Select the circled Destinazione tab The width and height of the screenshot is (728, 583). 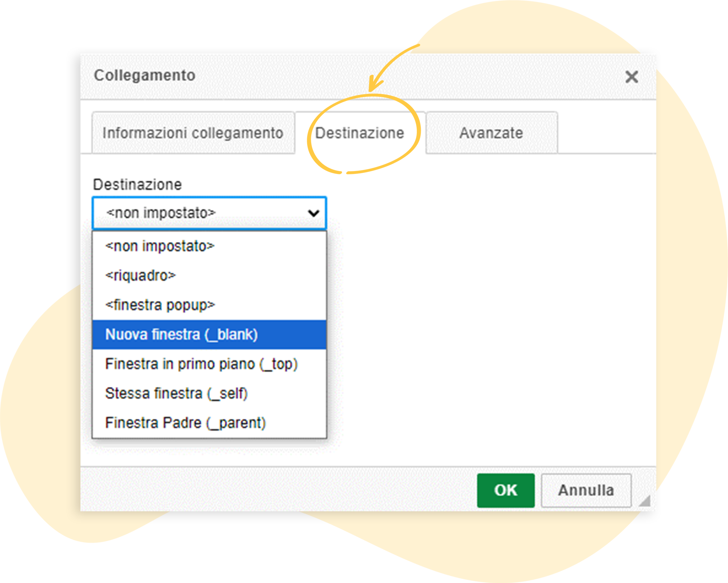click(x=360, y=133)
